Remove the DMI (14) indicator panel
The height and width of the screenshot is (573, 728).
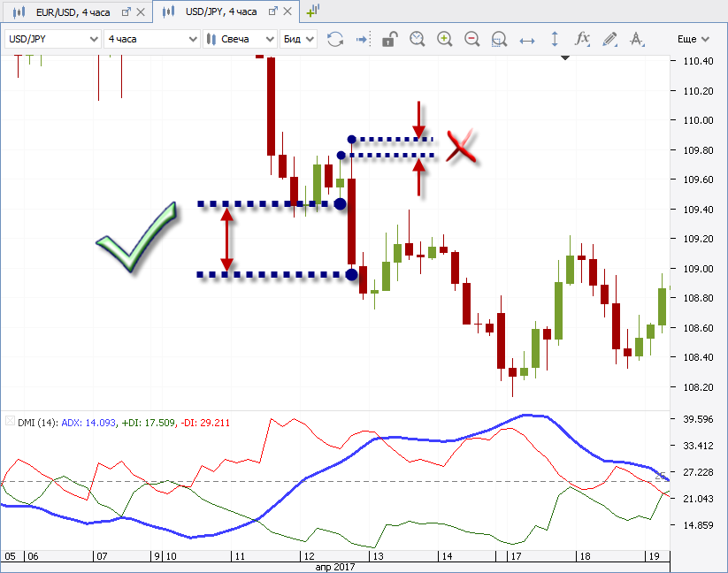(10, 423)
